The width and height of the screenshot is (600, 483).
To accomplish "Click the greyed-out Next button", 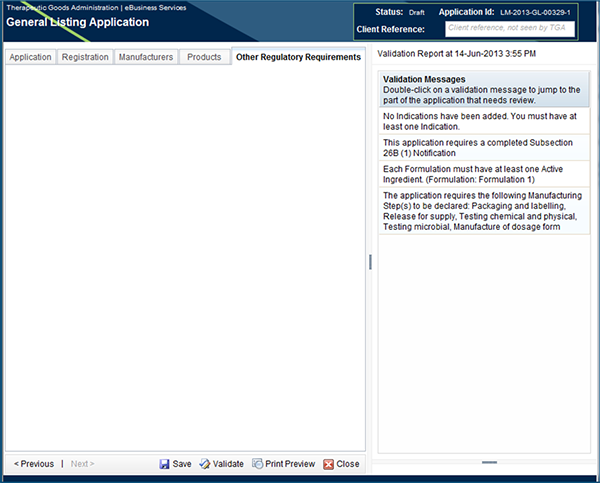I will (x=81, y=464).
